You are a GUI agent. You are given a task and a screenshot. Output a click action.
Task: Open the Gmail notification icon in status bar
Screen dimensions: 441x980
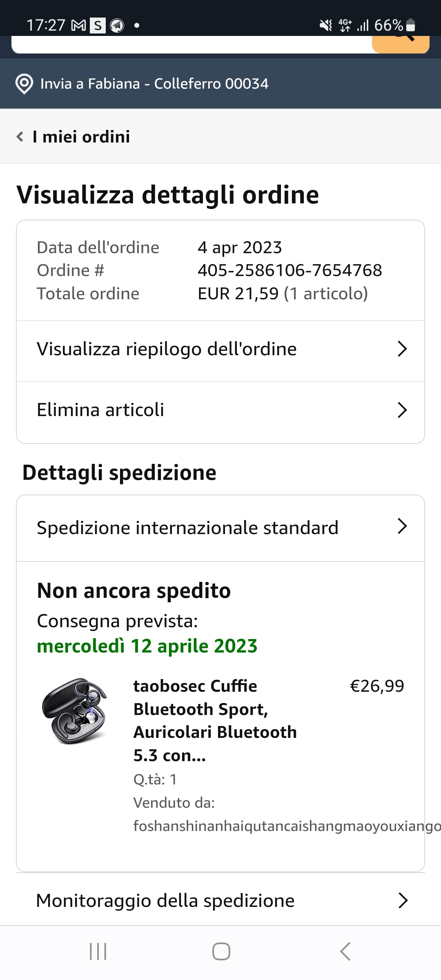point(78,26)
